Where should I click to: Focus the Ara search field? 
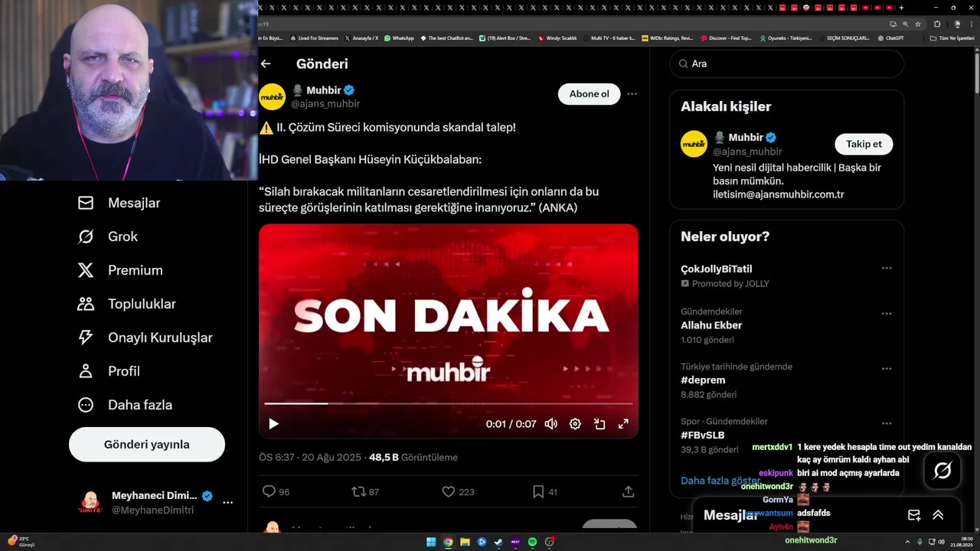click(787, 64)
